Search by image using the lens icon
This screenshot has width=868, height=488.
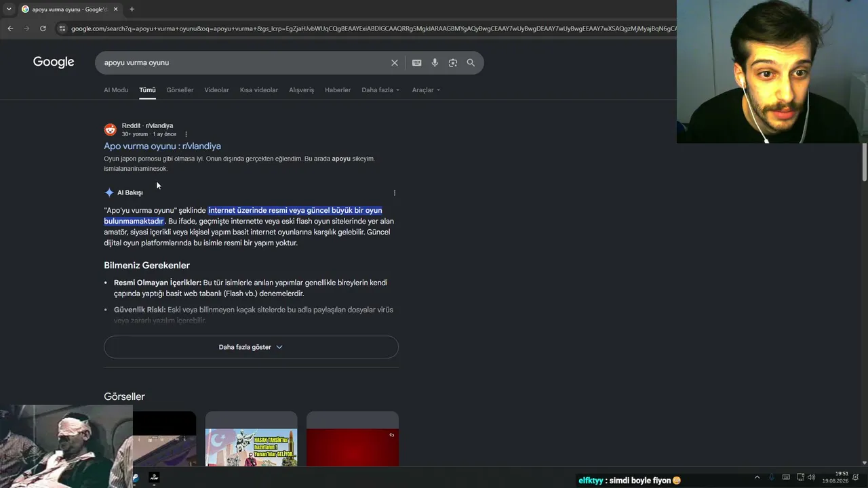[452, 62]
